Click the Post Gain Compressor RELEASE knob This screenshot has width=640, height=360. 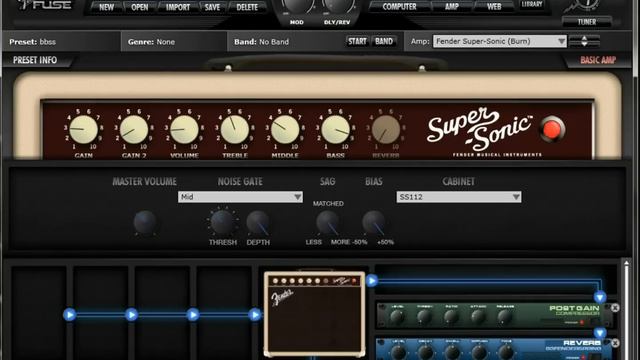[x=505, y=316]
